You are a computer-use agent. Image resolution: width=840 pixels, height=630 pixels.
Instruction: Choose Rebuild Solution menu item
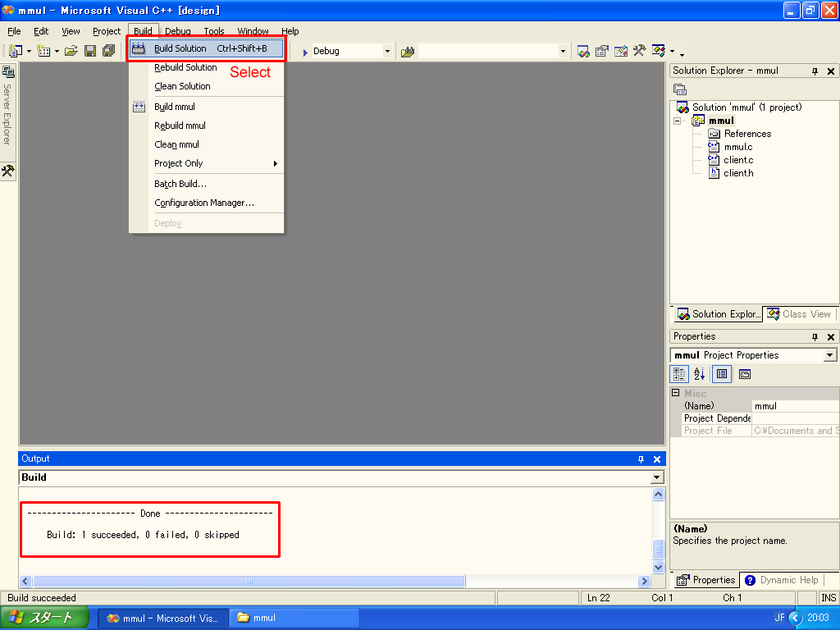pyautogui.click(x=206, y=67)
